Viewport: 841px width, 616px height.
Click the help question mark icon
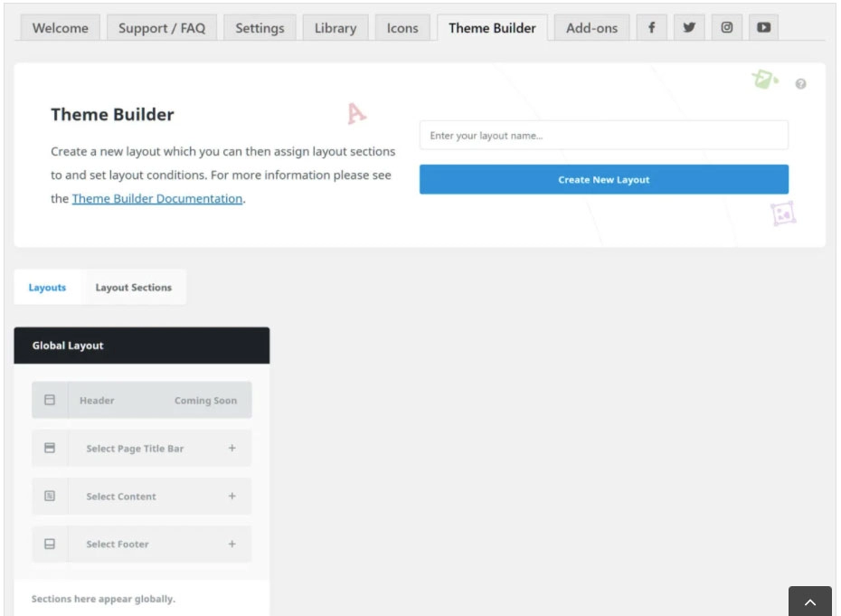point(800,84)
